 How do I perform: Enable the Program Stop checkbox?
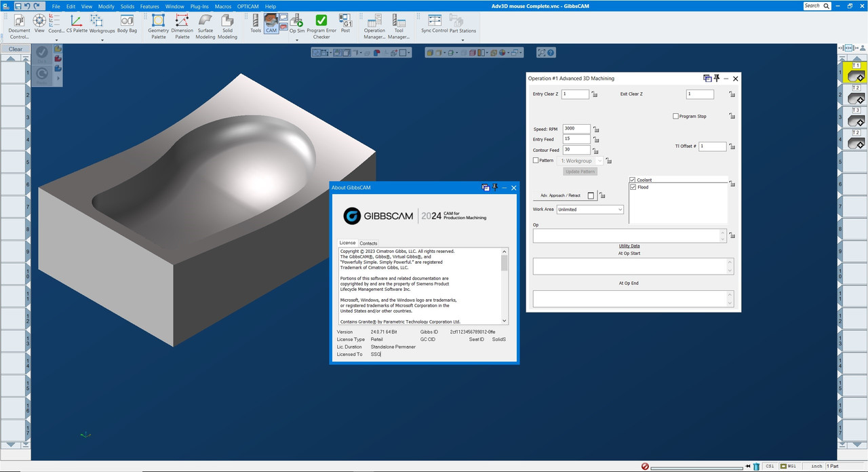[x=675, y=116]
